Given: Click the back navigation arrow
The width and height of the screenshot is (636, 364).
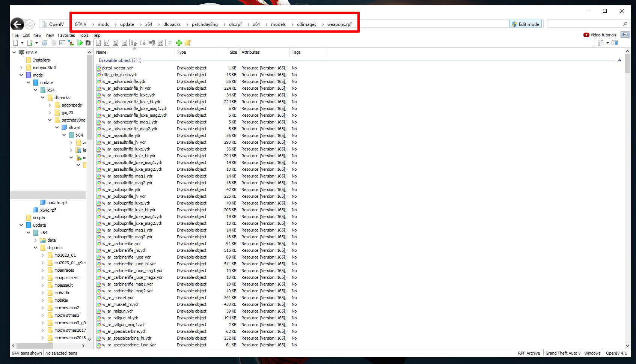Looking at the screenshot, I should click(x=17, y=24).
